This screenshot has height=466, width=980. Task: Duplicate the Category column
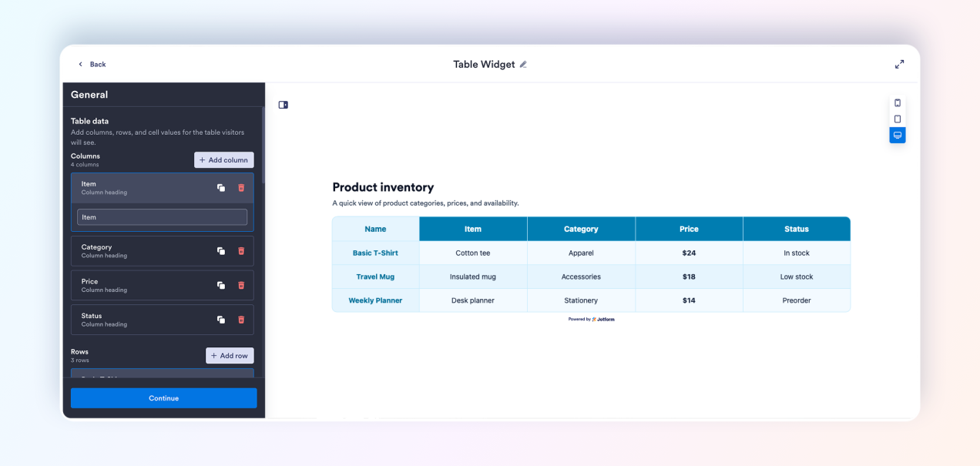pos(221,251)
